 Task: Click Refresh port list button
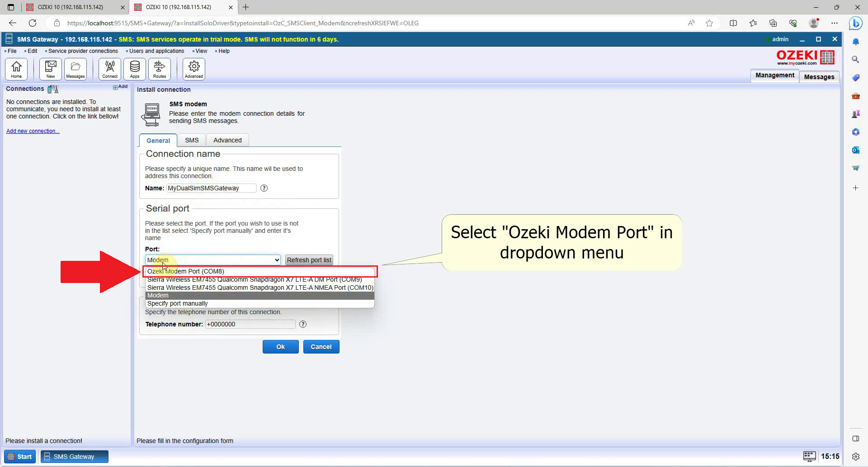click(x=309, y=260)
